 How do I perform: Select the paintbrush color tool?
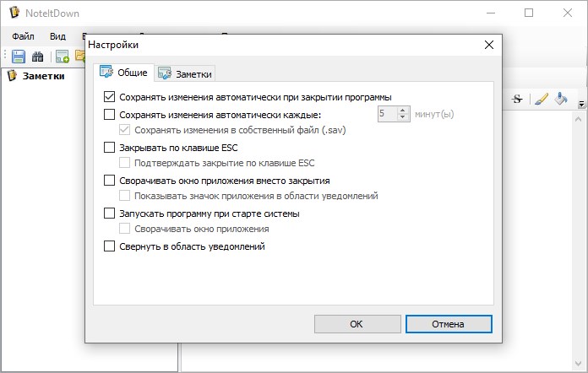coord(541,99)
